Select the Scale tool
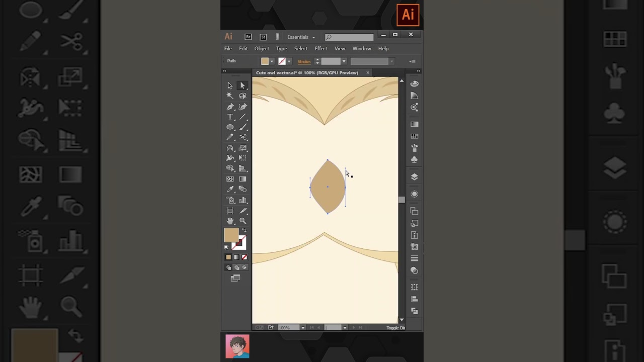Image resolution: width=644 pixels, height=362 pixels. click(x=243, y=148)
